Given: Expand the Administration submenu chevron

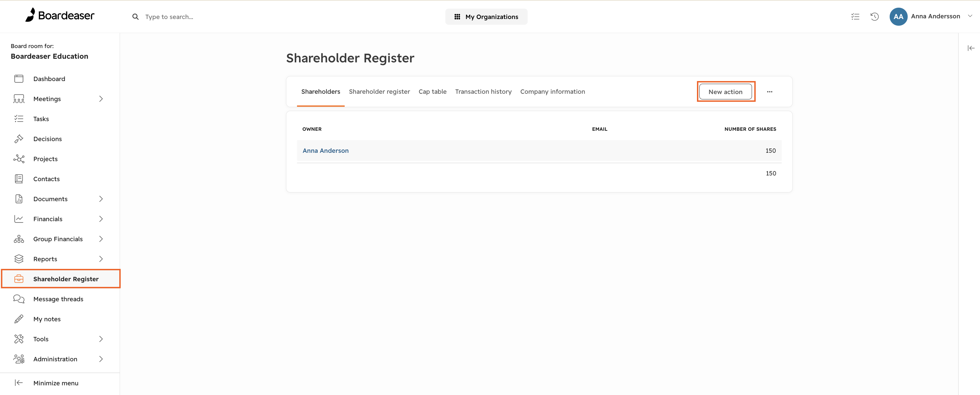Looking at the screenshot, I should 101,359.
